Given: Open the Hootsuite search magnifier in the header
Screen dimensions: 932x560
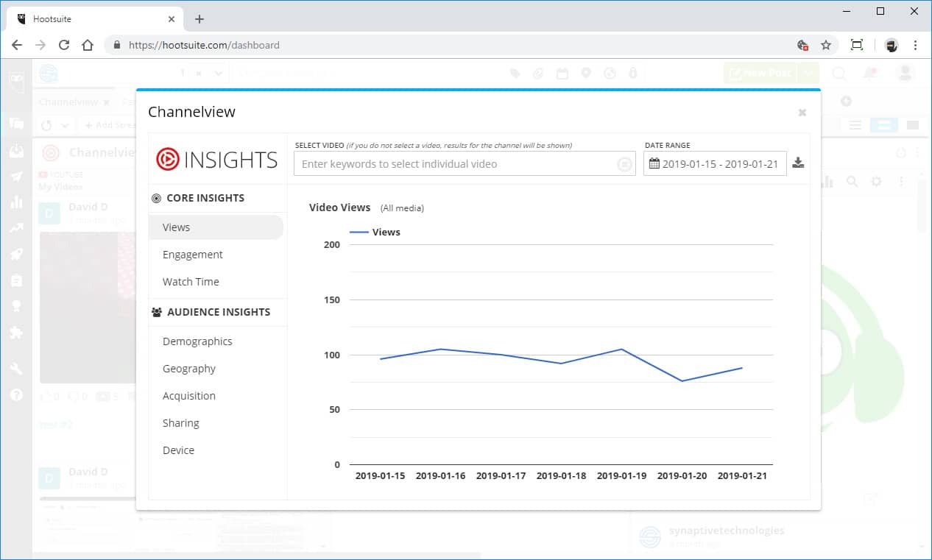Looking at the screenshot, I should pyautogui.click(x=839, y=73).
